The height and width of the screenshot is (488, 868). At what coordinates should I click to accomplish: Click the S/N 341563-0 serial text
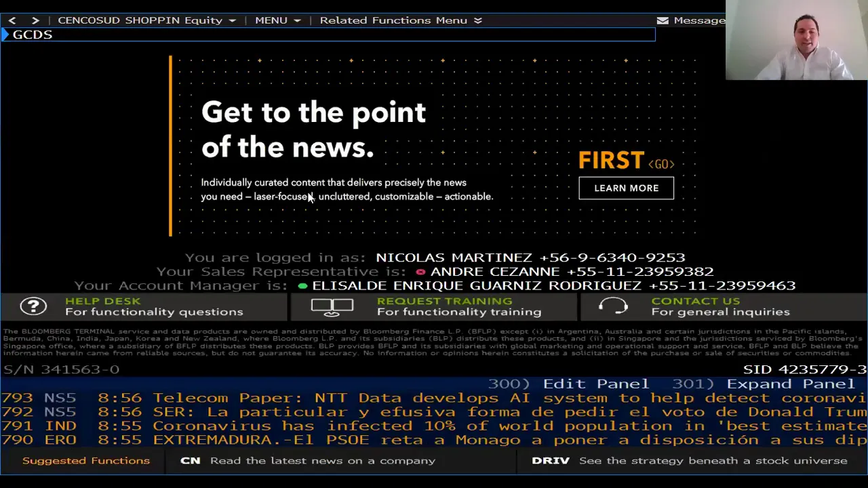[x=61, y=369]
